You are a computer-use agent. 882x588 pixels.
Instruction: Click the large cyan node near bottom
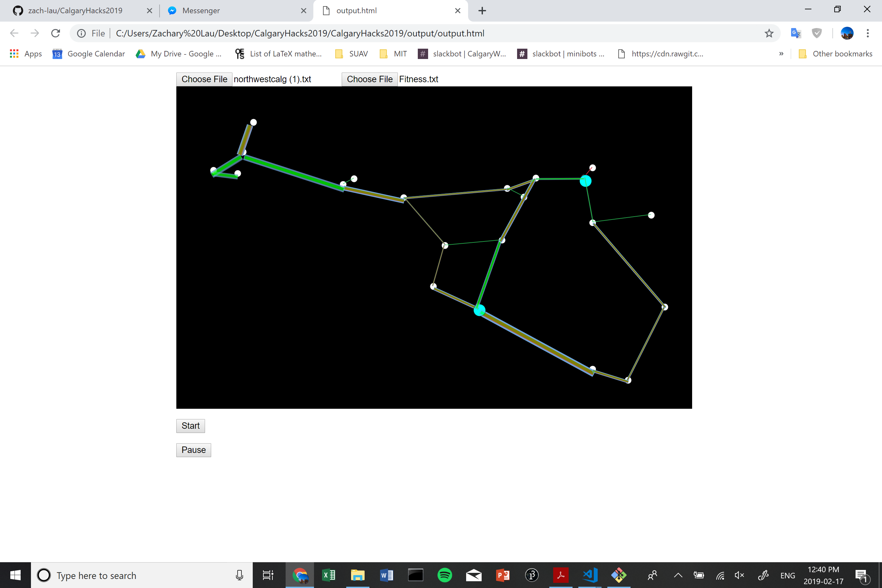[479, 310]
